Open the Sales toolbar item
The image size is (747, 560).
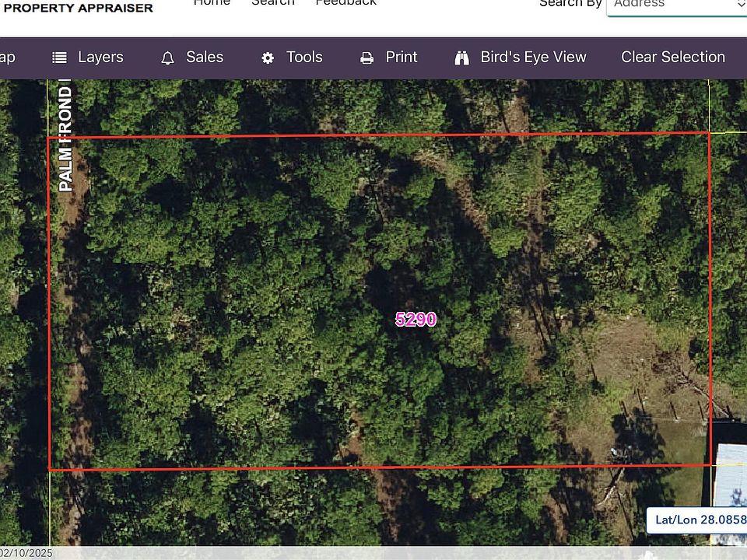click(x=205, y=57)
